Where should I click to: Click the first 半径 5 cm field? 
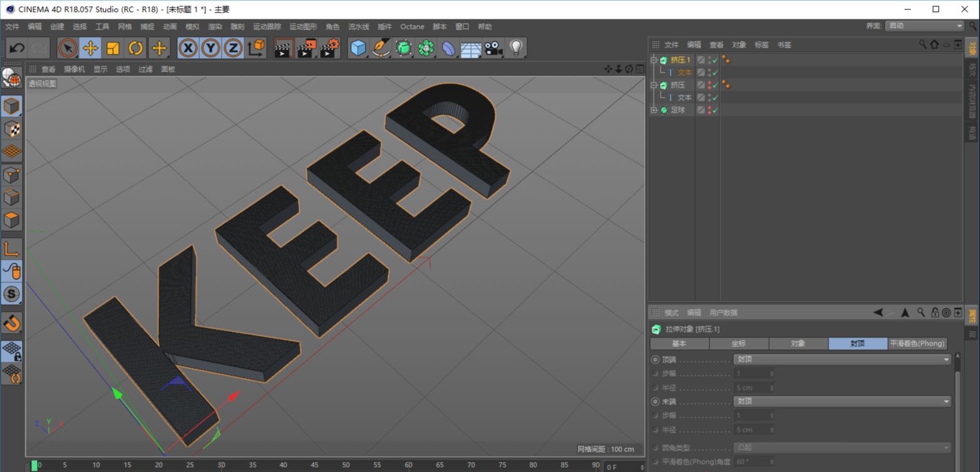click(x=754, y=388)
